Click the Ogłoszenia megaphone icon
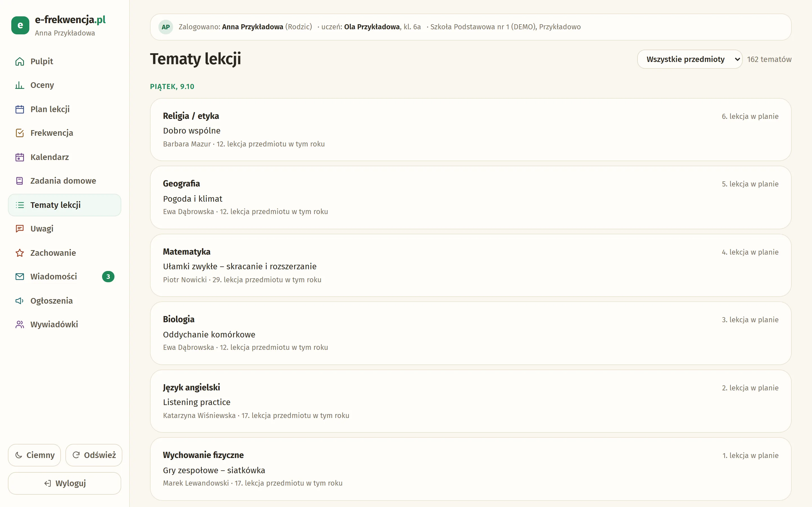812x507 pixels. click(x=19, y=301)
